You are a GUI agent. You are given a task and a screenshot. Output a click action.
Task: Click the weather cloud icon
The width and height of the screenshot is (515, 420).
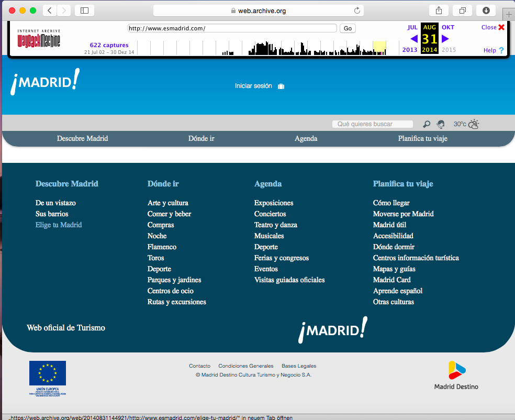click(473, 124)
